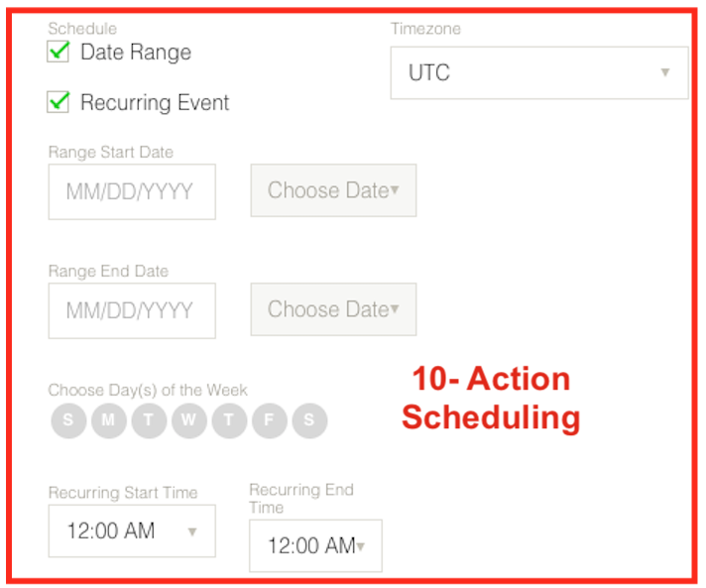
Task: Toggle the Saturday day circle
Action: point(309,420)
